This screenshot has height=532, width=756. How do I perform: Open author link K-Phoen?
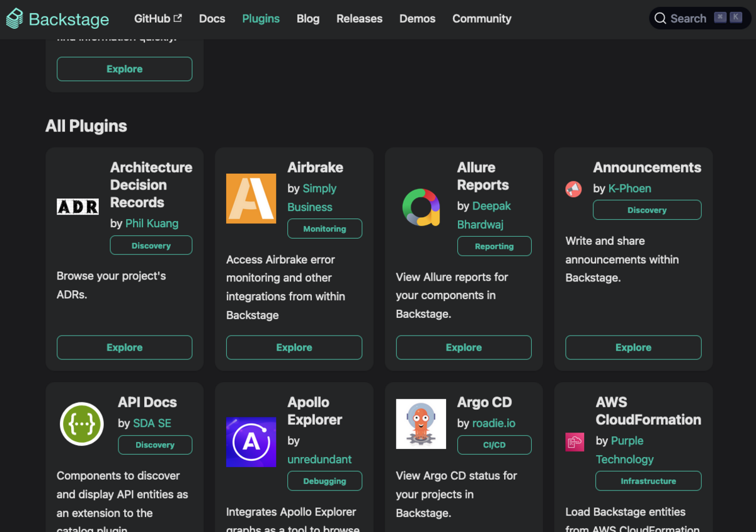[630, 188]
